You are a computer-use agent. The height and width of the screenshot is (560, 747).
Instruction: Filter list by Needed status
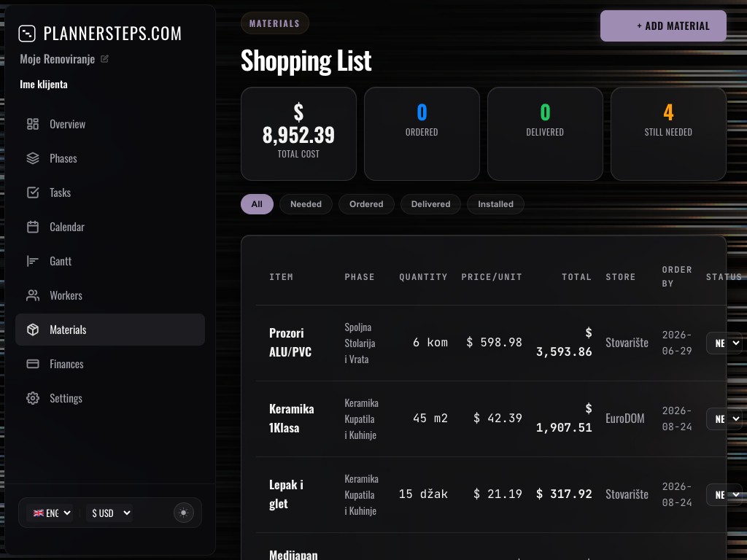(x=306, y=204)
